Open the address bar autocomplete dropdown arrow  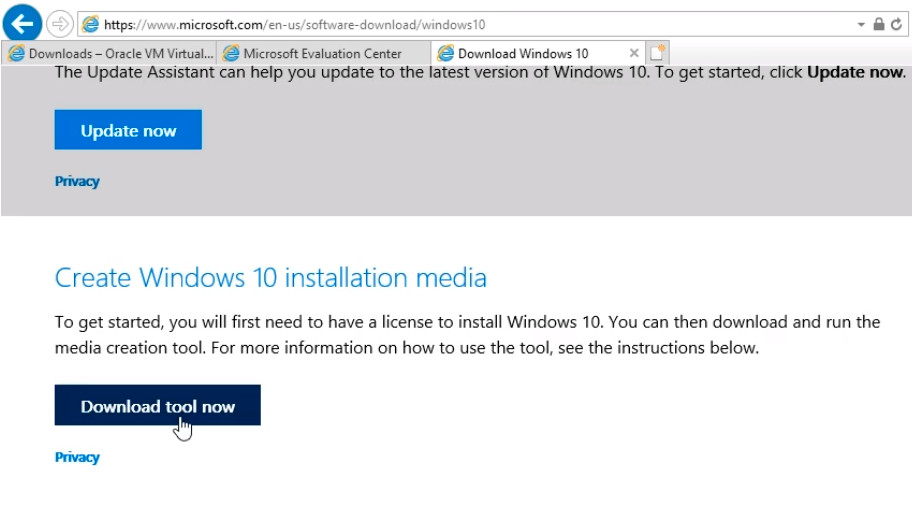coord(861,24)
